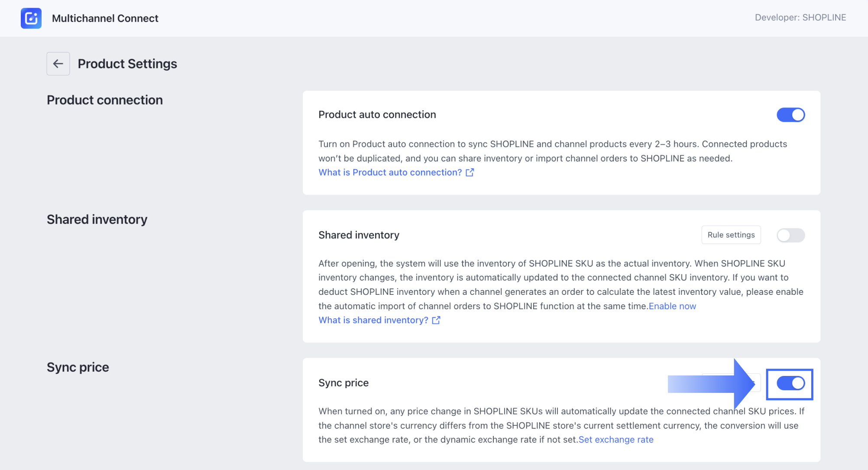Click the 'Multichannel Connect' app title text
This screenshot has width=868, height=470.
[x=105, y=18]
